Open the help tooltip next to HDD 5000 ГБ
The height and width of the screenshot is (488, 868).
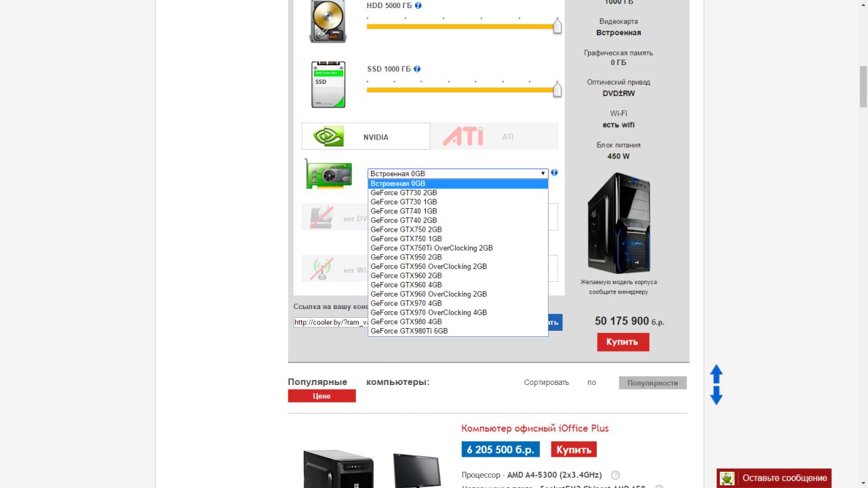418,5
